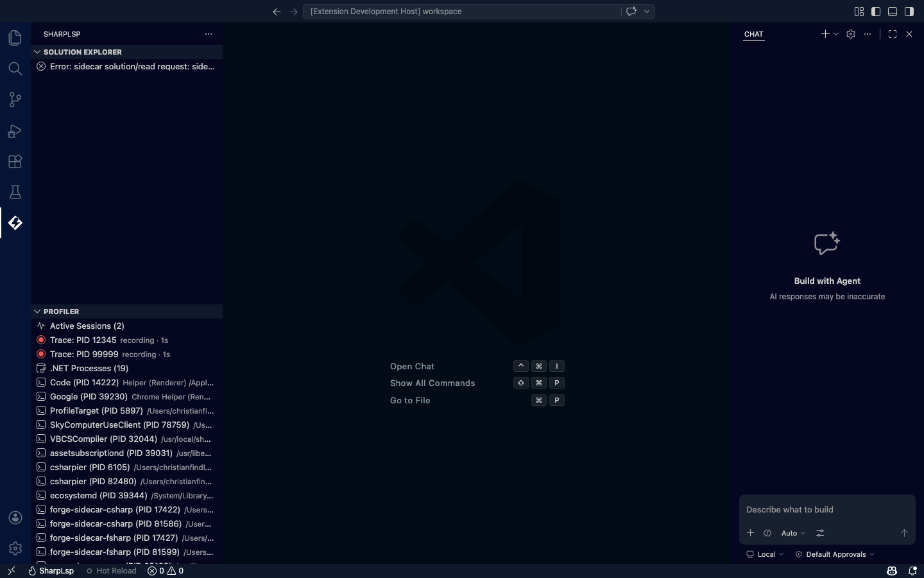Screen dimensions: 924x578
Task: Open the Local session target dropdown
Action: pyautogui.click(x=765, y=554)
